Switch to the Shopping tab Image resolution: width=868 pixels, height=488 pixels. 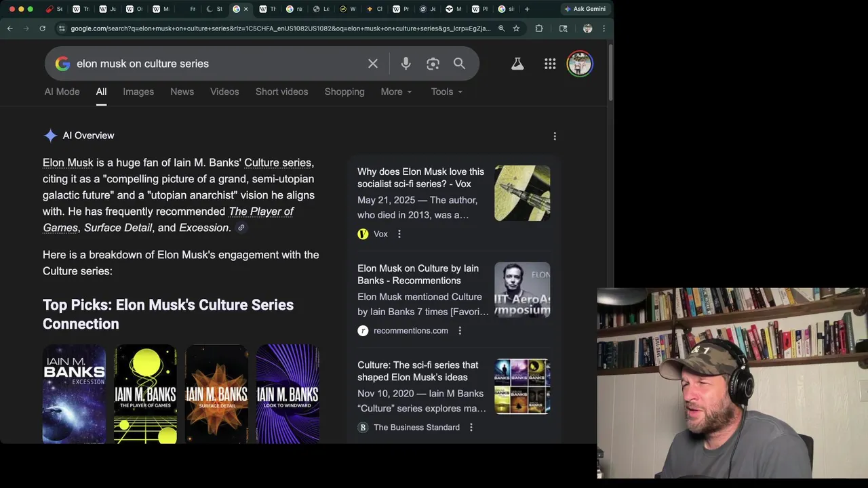(x=344, y=91)
